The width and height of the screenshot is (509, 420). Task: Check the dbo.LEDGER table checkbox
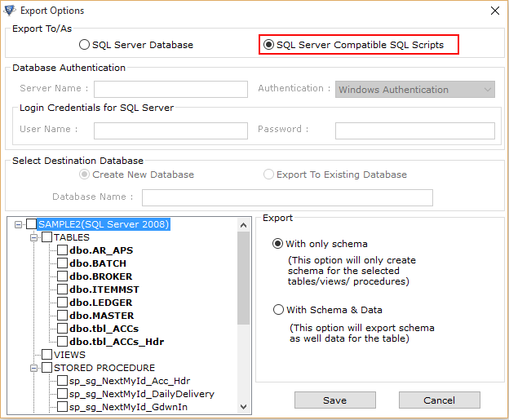tap(62, 303)
